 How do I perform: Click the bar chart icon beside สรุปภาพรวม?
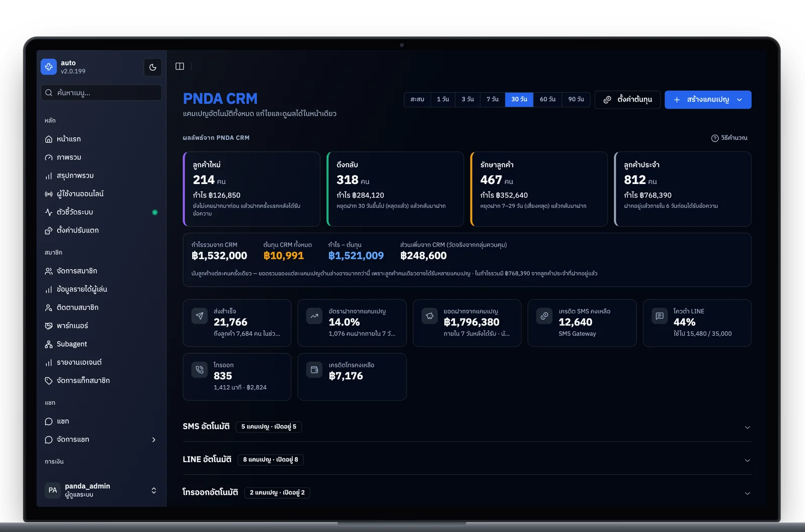(49, 176)
